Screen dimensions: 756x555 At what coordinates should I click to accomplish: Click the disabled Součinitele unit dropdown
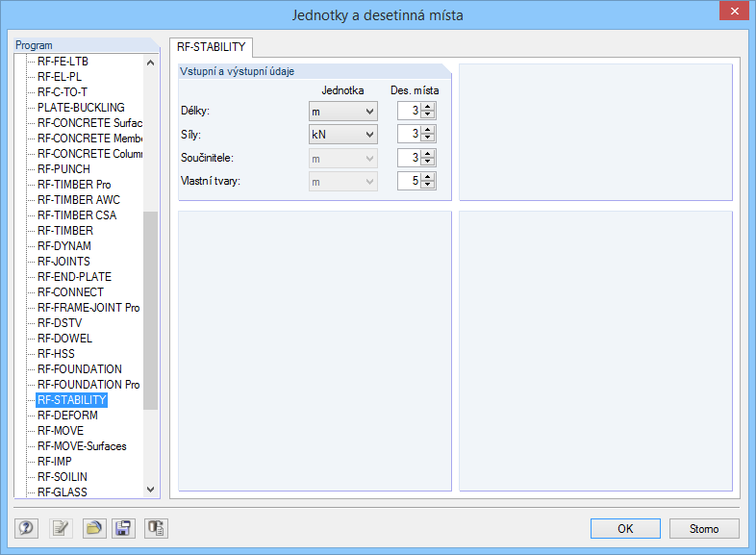[342, 158]
